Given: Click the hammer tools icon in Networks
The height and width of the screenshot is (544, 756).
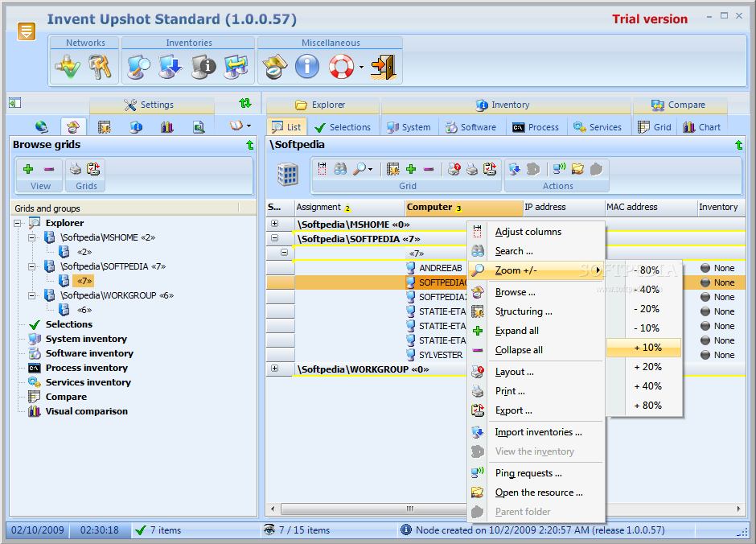Looking at the screenshot, I should coord(100,67).
